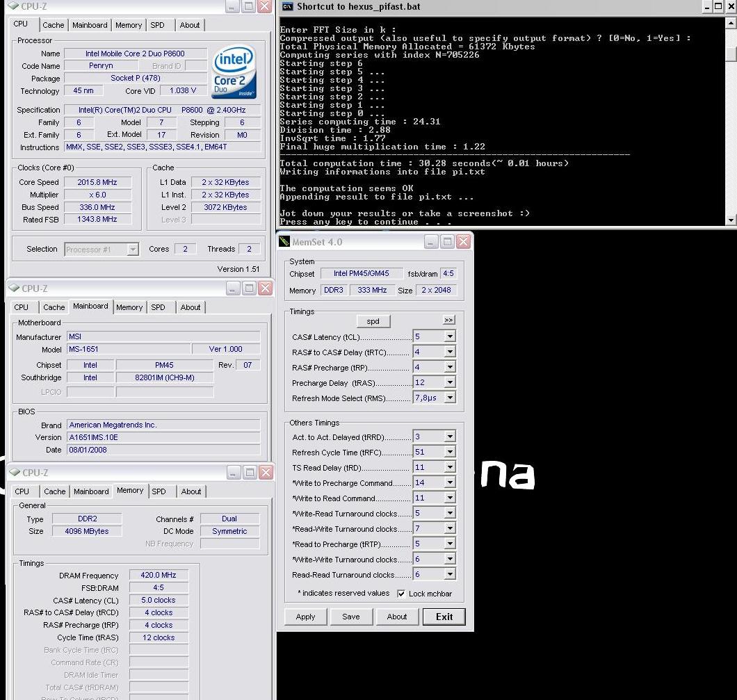The width and height of the screenshot is (737, 700).
Task: Click the Bus Speed value 336.0 MHz
Action: tap(97, 207)
